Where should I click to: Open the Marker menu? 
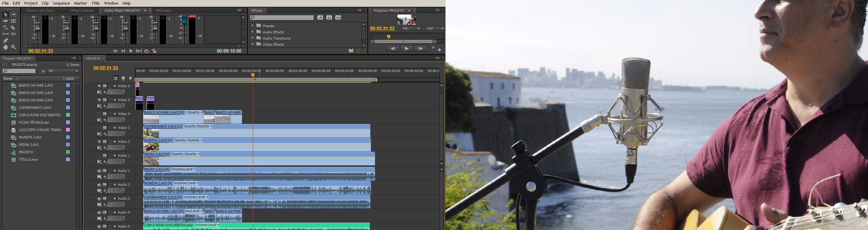pos(80,3)
